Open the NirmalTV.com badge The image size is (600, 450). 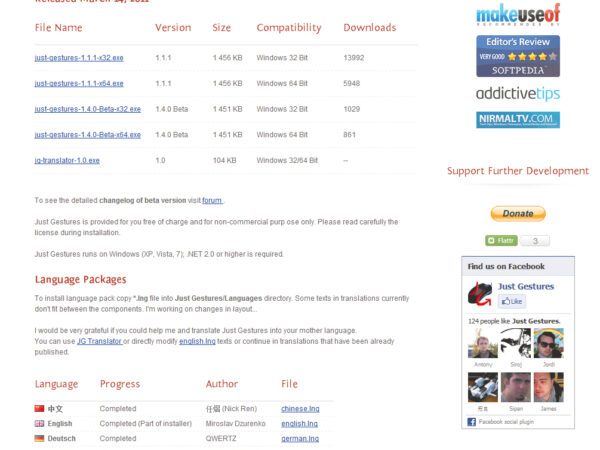coord(518,119)
